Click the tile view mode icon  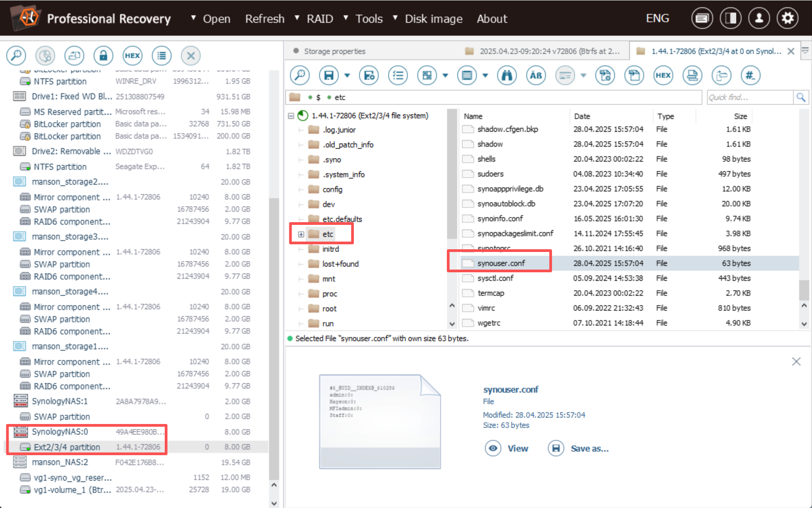click(427, 75)
